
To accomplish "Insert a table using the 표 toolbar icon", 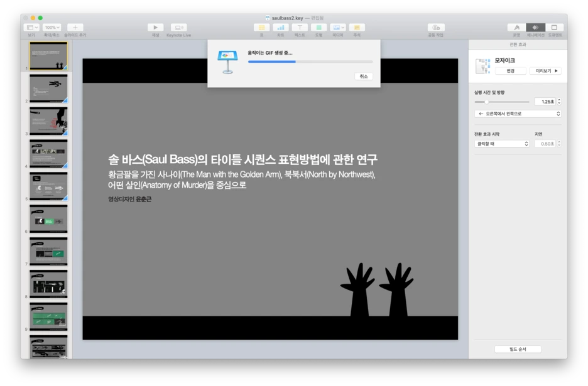I will 261,27.
